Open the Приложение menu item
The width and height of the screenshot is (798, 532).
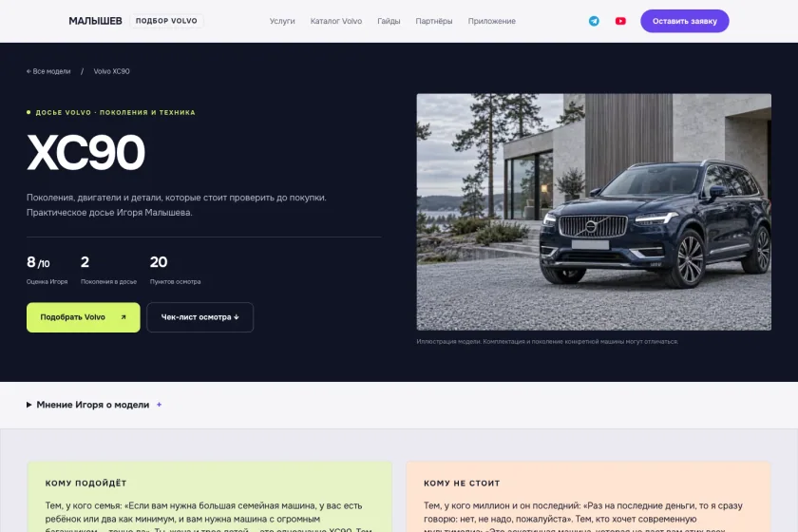492,22
